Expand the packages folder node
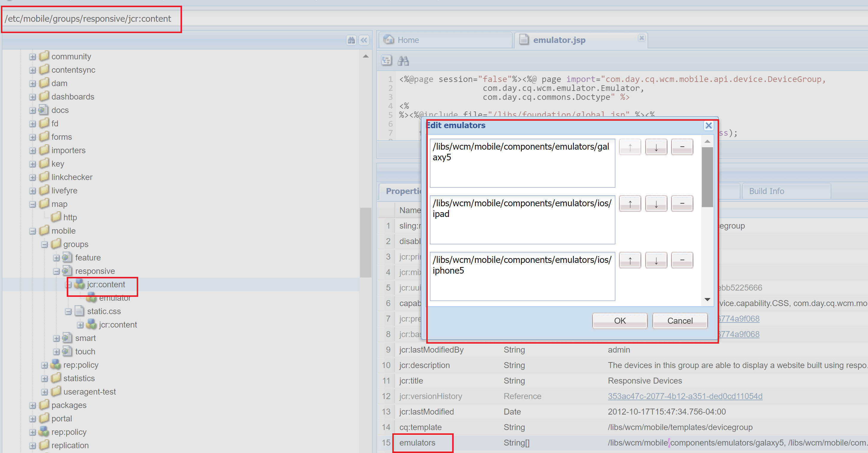The height and width of the screenshot is (453, 868). [32, 405]
